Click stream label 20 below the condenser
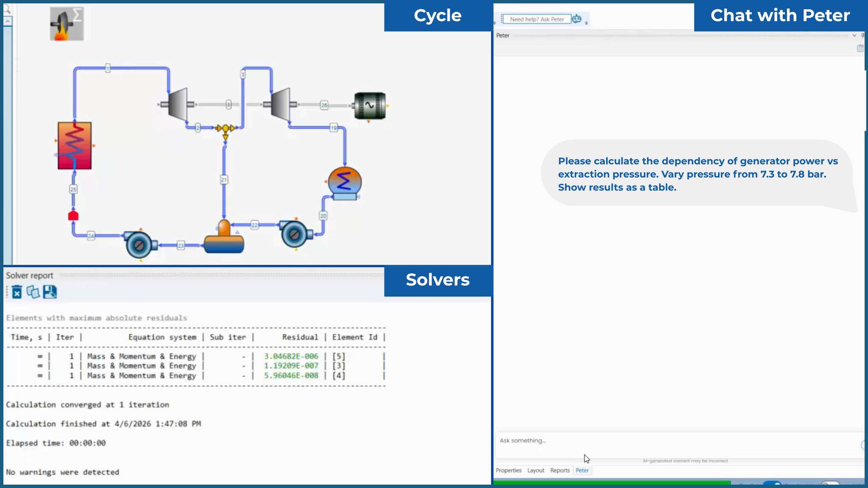 tap(323, 216)
